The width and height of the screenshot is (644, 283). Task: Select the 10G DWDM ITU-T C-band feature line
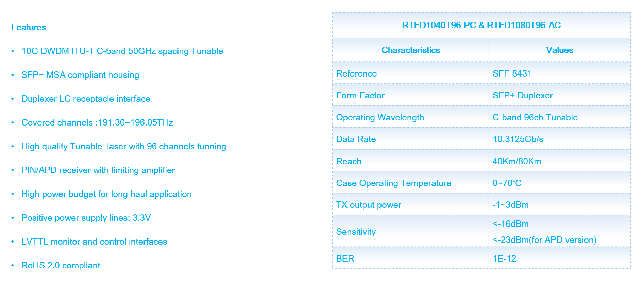pyautogui.click(x=122, y=51)
